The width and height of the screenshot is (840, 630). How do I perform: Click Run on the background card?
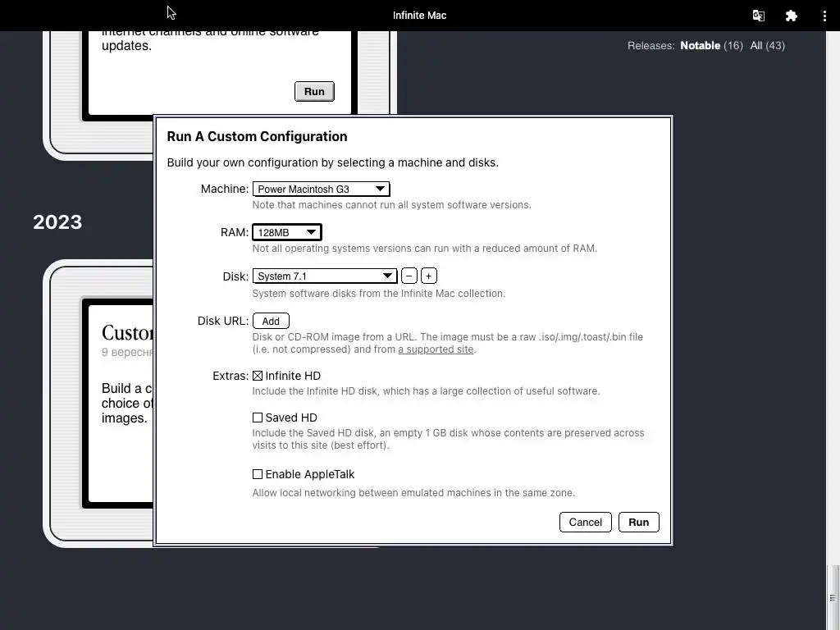tap(314, 92)
